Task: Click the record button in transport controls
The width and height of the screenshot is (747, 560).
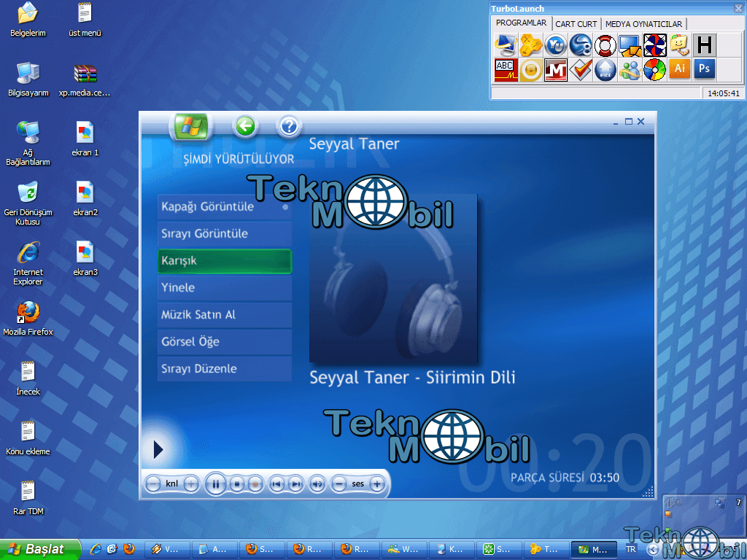Action: (x=255, y=484)
